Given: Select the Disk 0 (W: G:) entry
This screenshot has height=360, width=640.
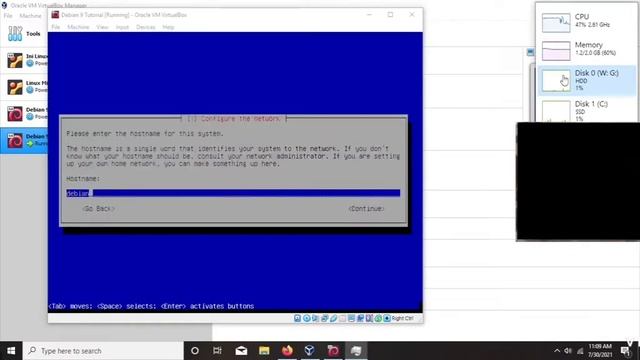Looking at the screenshot, I should point(587,80).
